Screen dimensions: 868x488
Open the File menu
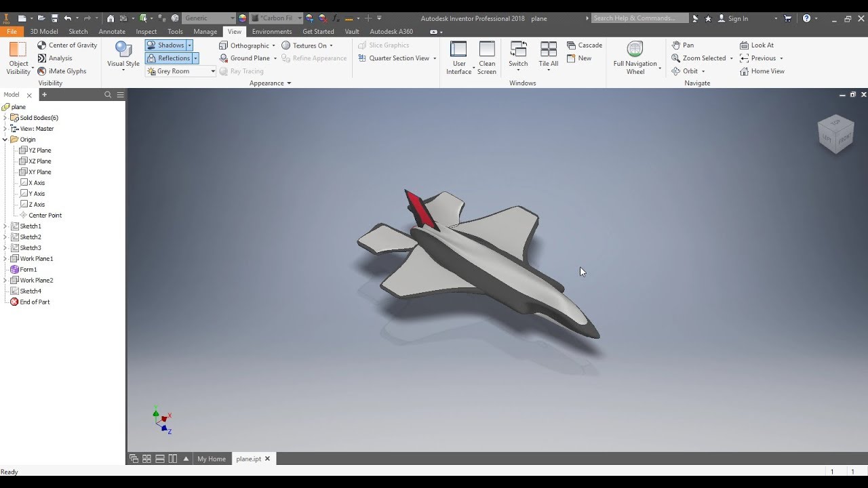pyautogui.click(x=12, y=32)
